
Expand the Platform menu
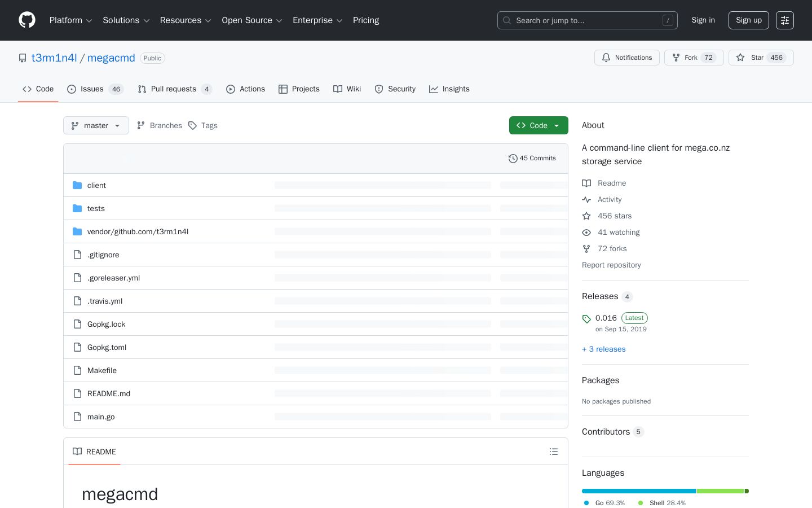point(71,20)
